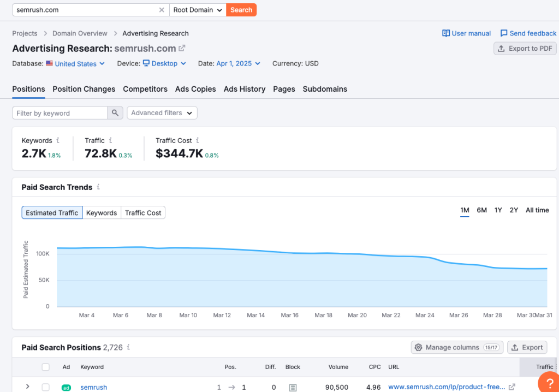The width and height of the screenshot is (559, 392).
Task: Open Manage columns settings
Action: click(x=457, y=347)
